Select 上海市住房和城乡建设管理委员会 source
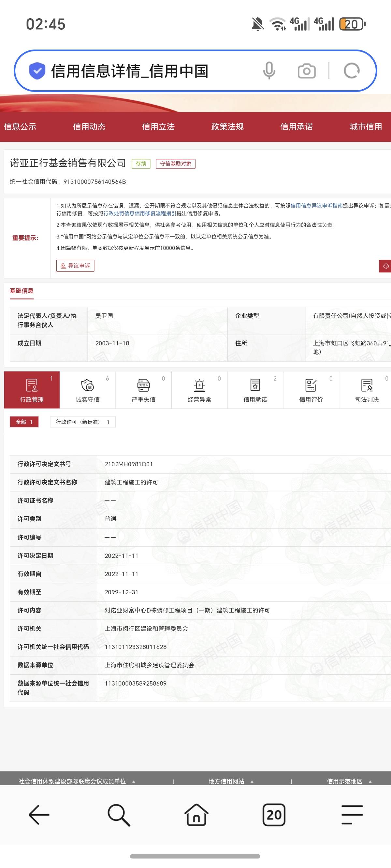This screenshot has height=868, width=391. click(150, 665)
